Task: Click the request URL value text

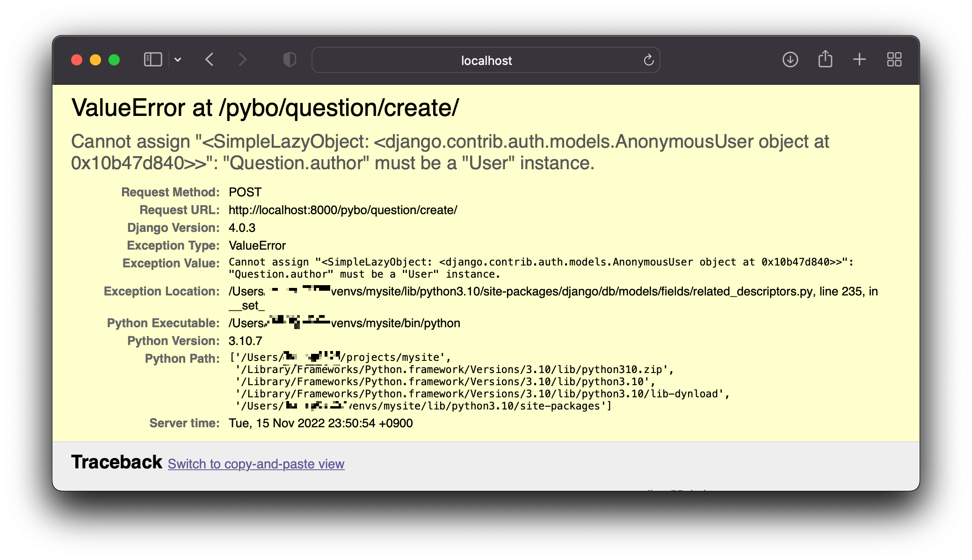Action: (x=342, y=210)
